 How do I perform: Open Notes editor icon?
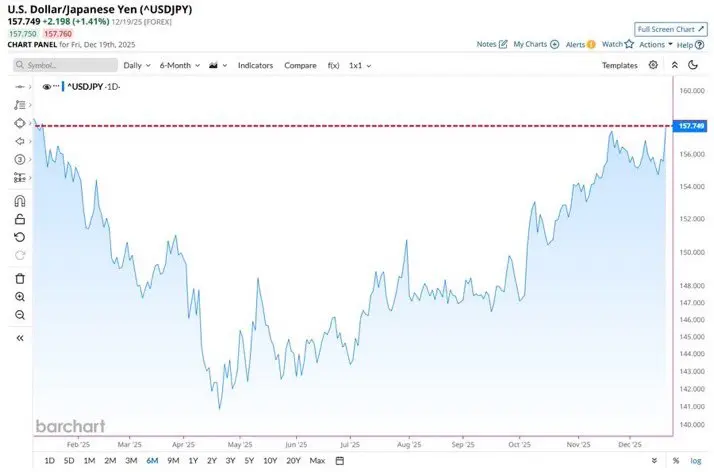point(503,44)
